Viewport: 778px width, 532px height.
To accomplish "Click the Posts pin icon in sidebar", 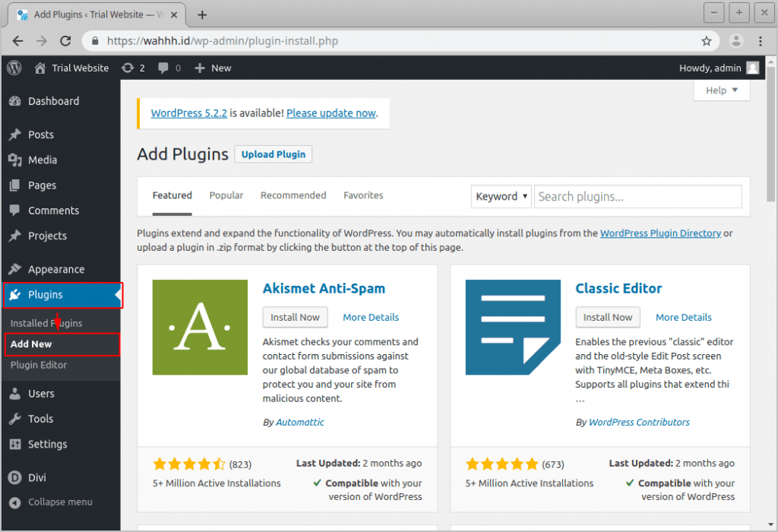I will pos(15,135).
